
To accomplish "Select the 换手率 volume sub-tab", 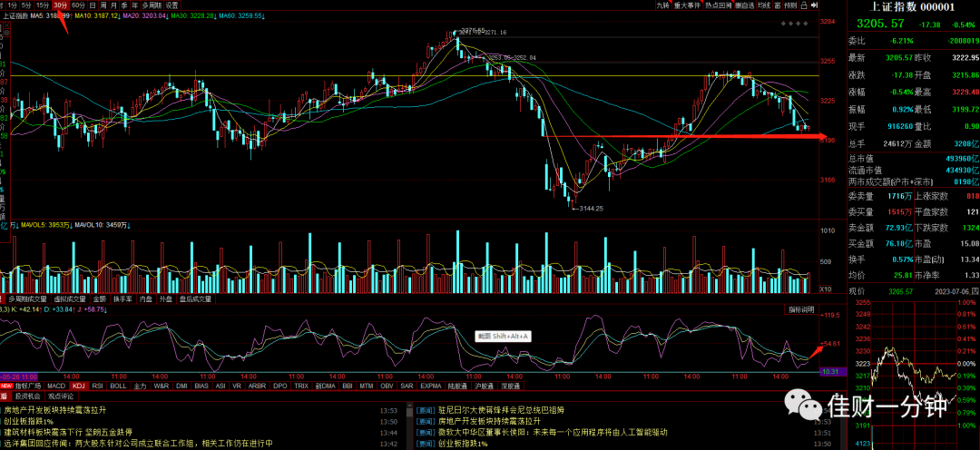I will (x=122, y=298).
